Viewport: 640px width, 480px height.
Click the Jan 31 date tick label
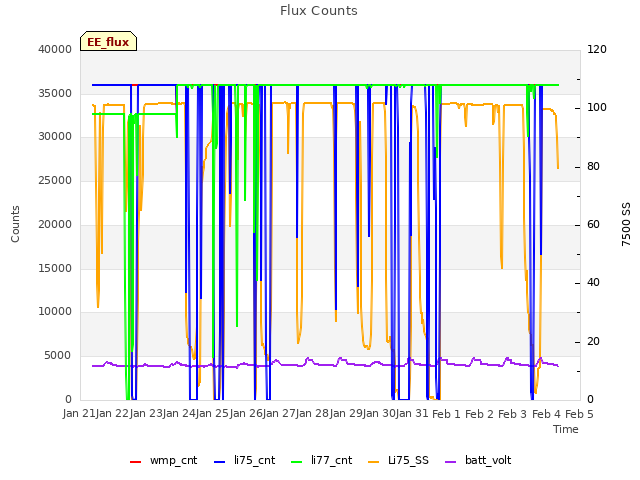tap(412, 413)
